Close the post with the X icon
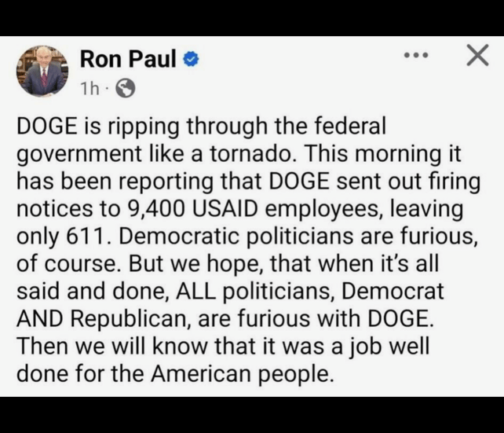This screenshot has height=433, width=504. coord(477,55)
